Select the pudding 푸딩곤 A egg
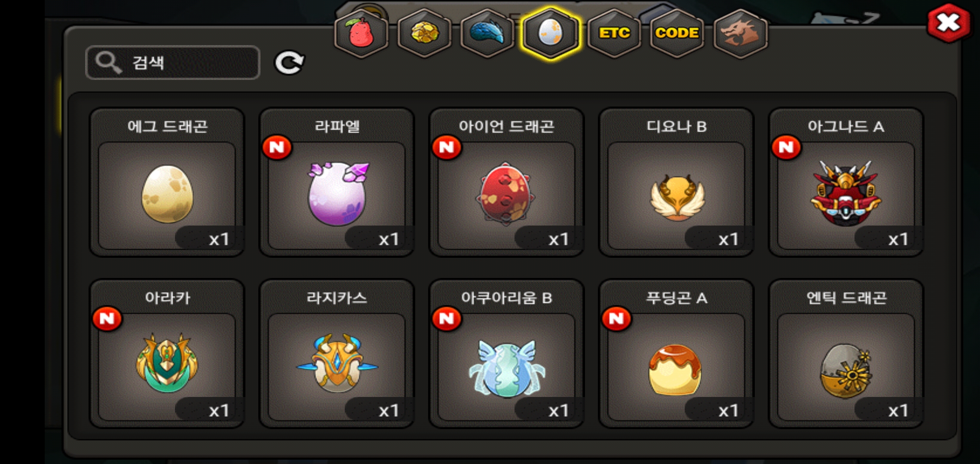 click(x=676, y=354)
